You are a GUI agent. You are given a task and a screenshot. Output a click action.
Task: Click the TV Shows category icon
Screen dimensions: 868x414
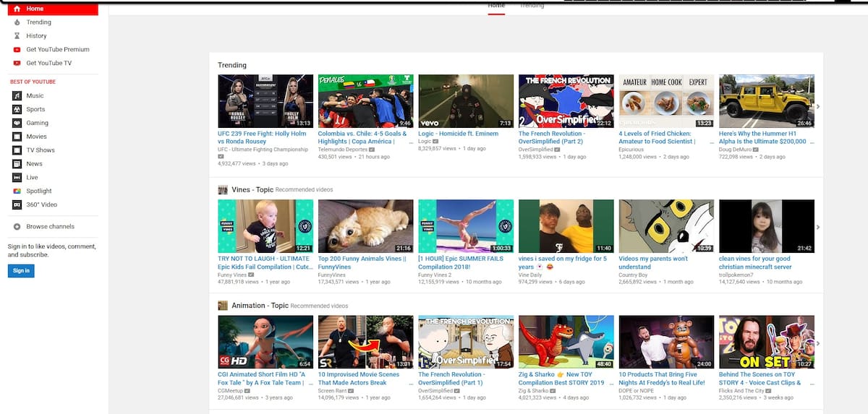coord(17,150)
